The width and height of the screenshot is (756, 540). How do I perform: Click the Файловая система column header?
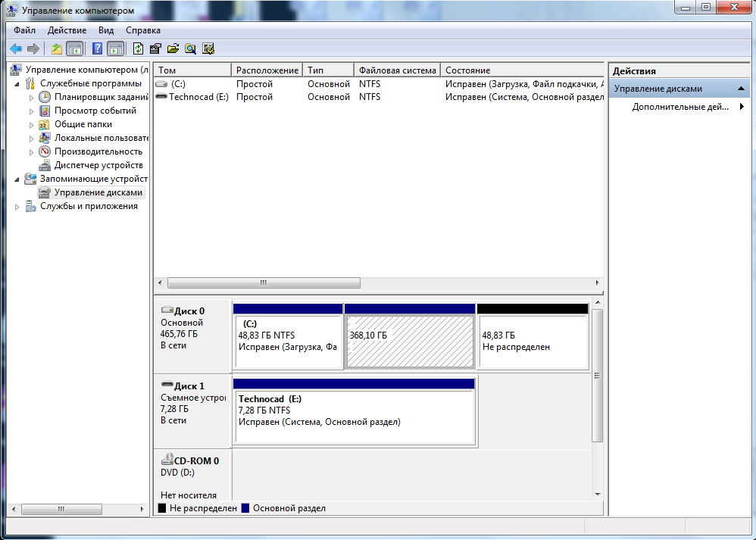[x=397, y=70]
